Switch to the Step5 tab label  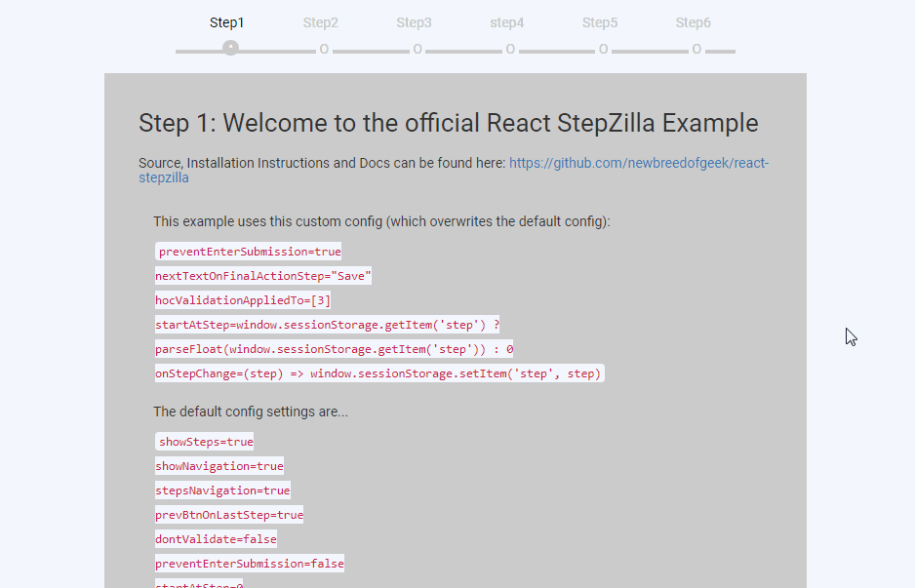coord(600,22)
